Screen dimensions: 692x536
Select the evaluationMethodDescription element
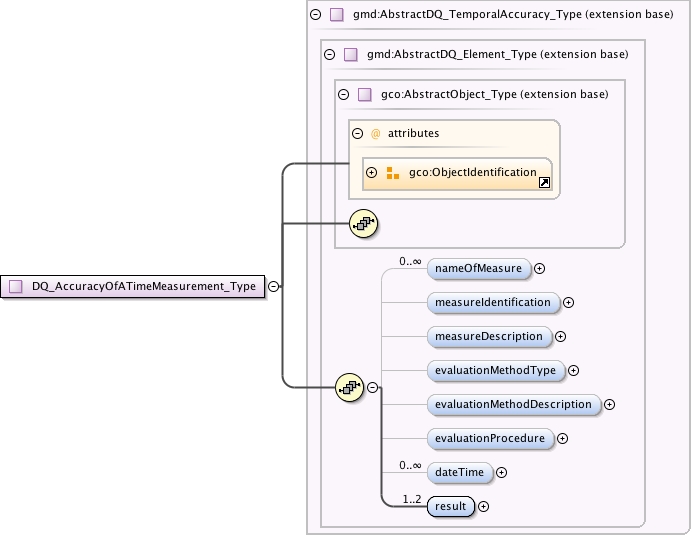click(514, 405)
